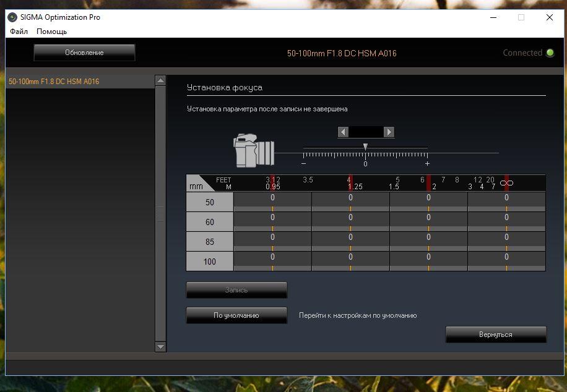Click the black focus value field between the arrows
Viewport: 567px width, 392px height.
click(366, 132)
